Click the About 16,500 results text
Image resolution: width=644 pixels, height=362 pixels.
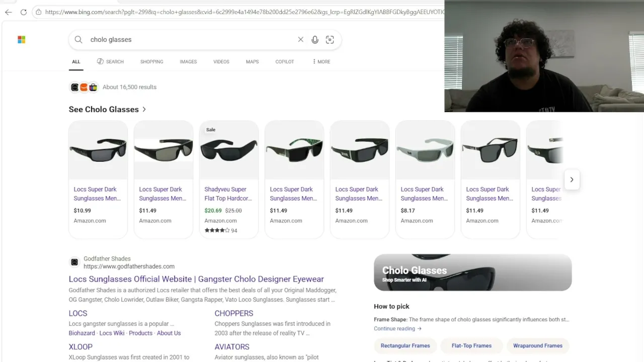(129, 87)
